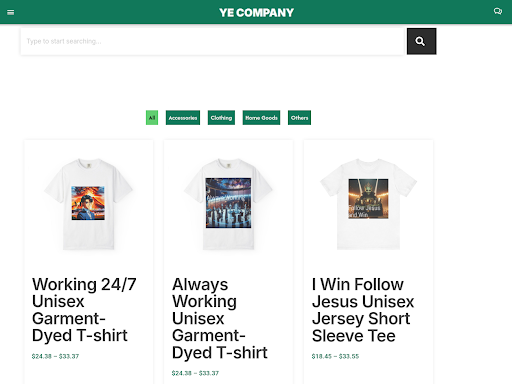Viewport: 512px width, 384px height.
Task: View the Always Working T-shirt image
Action: click(x=228, y=204)
